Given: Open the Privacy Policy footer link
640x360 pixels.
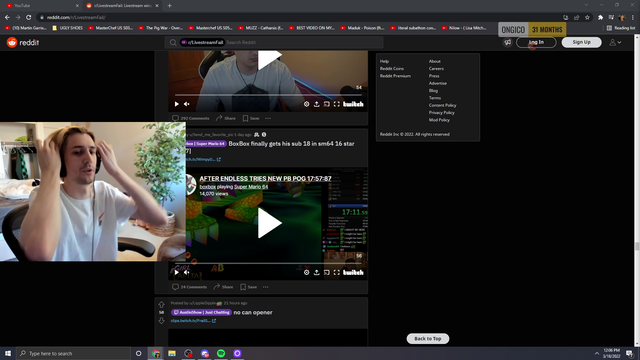Looking at the screenshot, I should pos(442,113).
